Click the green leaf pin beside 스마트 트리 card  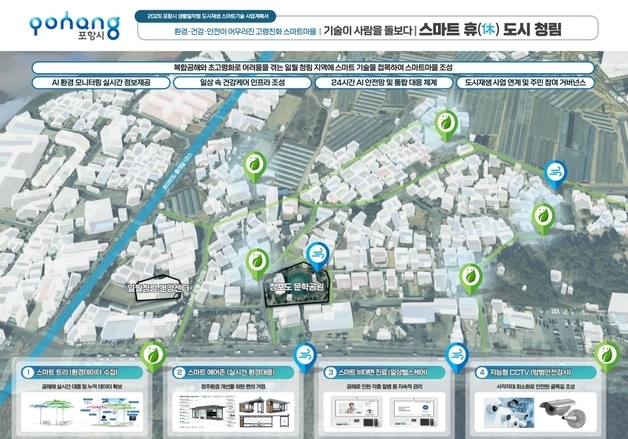click(x=153, y=356)
